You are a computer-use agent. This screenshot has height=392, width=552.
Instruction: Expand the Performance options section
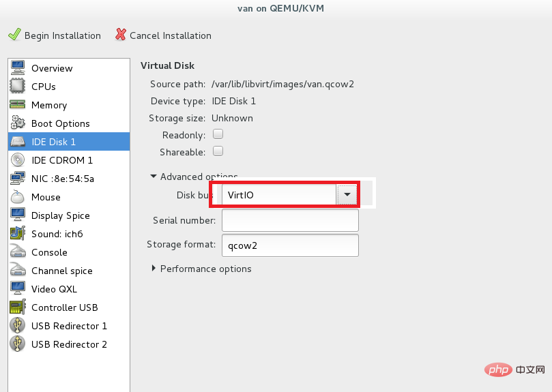(x=154, y=268)
